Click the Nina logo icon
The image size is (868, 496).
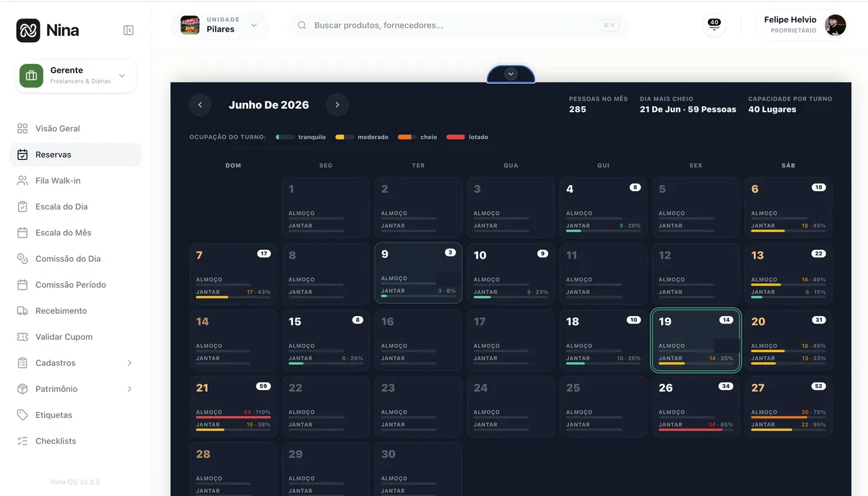coord(28,30)
